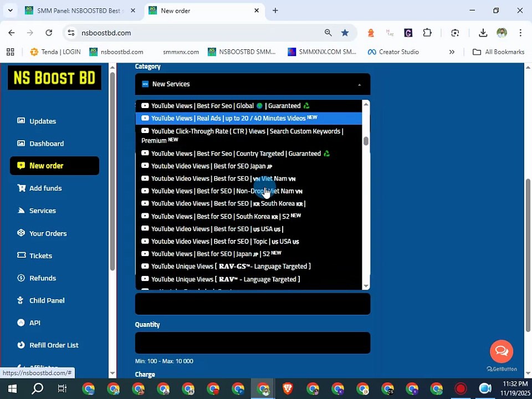
Task: Click the Quantity input field
Action: pyautogui.click(x=253, y=342)
